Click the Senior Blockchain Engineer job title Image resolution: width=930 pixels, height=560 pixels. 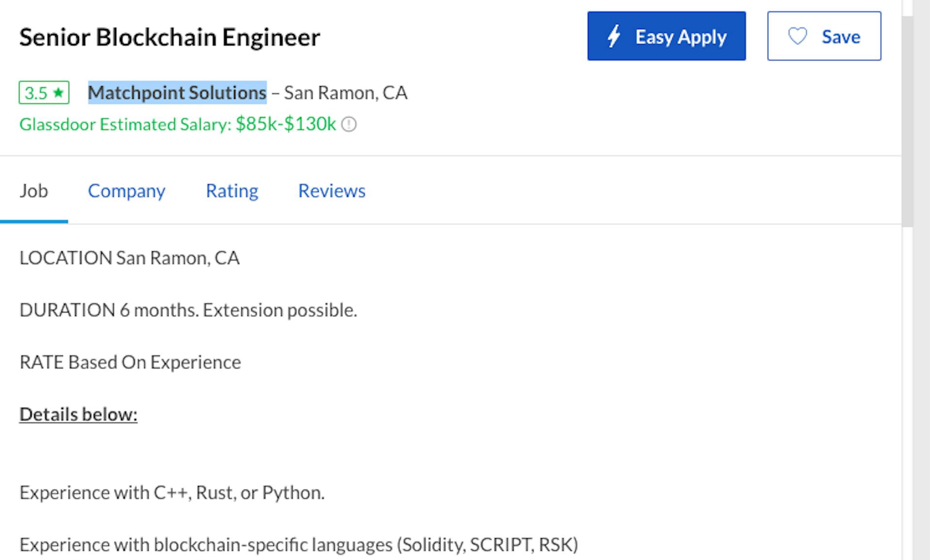click(x=170, y=37)
